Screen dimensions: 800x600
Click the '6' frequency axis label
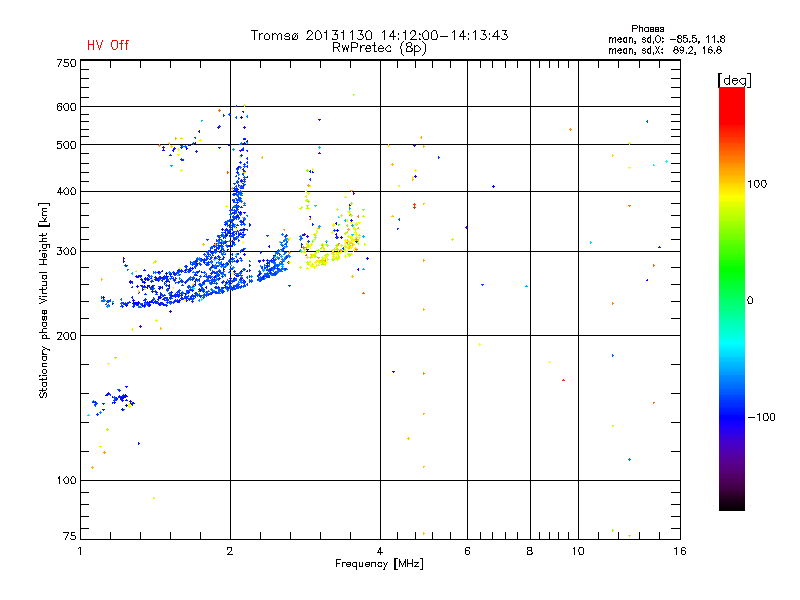[x=467, y=551]
